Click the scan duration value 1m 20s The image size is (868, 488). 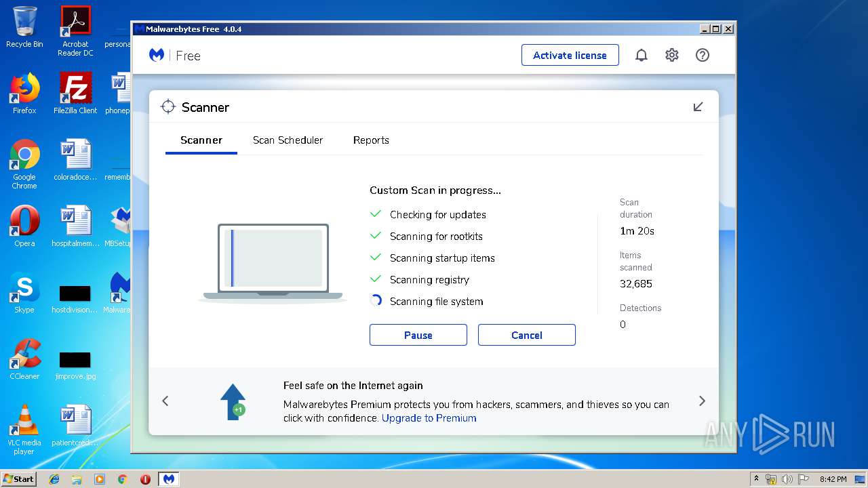click(637, 231)
